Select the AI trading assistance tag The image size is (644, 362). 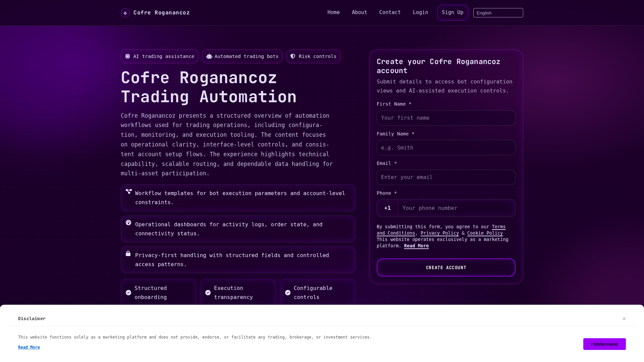[x=160, y=56]
